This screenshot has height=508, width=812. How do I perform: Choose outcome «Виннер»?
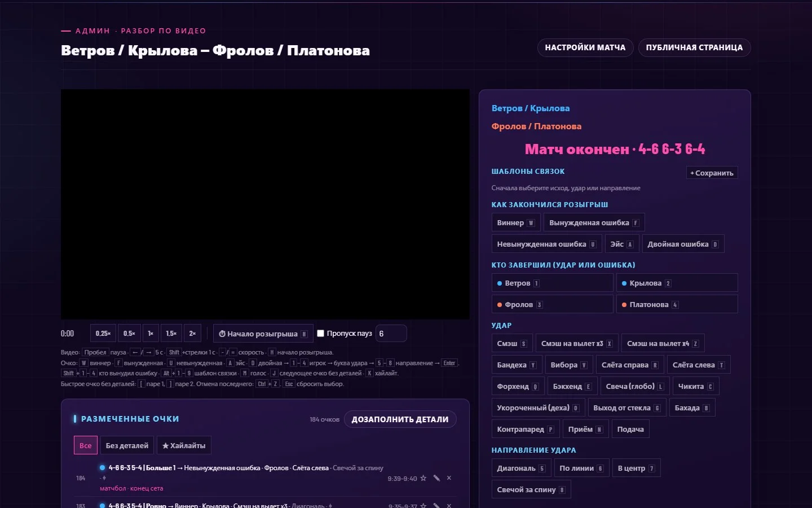(516, 222)
